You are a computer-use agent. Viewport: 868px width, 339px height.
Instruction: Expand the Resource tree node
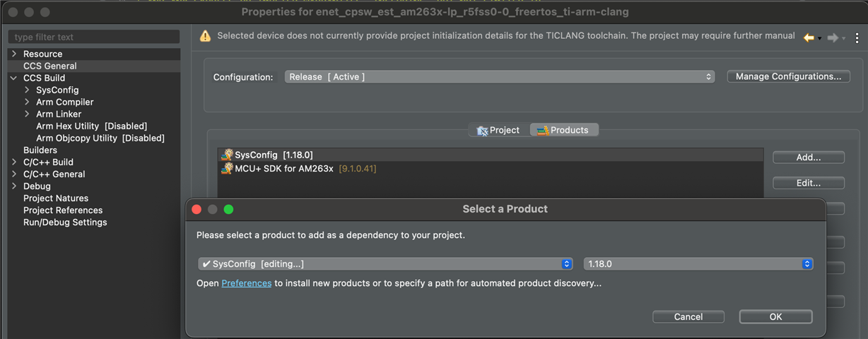point(14,54)
